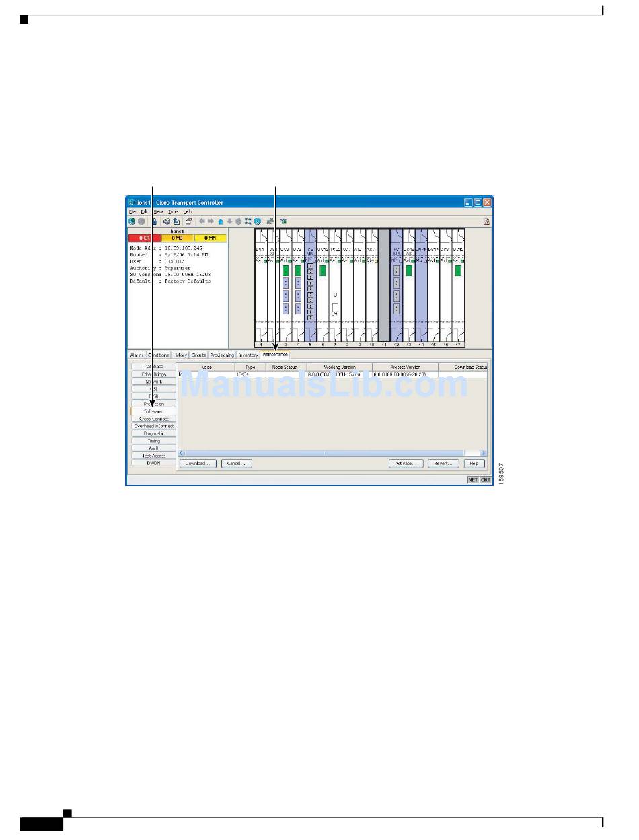This screenshot has height=840, width=639.
Task: Click the blue up arrow toolbar icon
Action: 220,221
